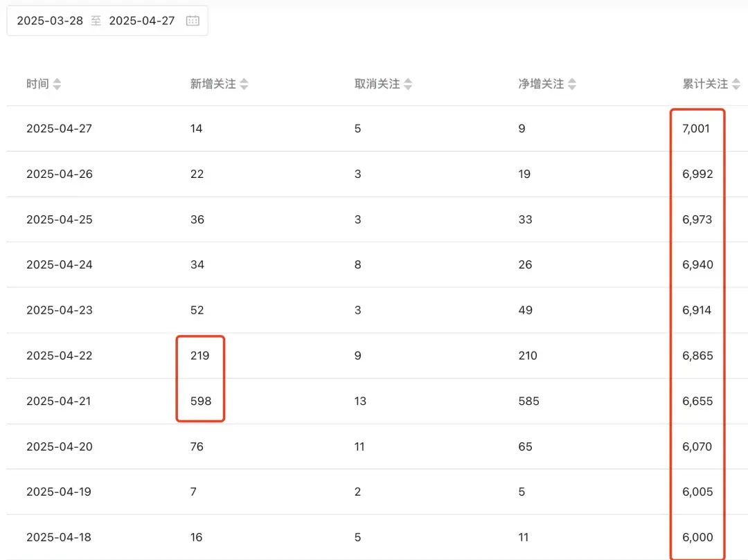The image size is (748, 560).
Task: Click the 累计关注 column header
Action: coord(705,84)
